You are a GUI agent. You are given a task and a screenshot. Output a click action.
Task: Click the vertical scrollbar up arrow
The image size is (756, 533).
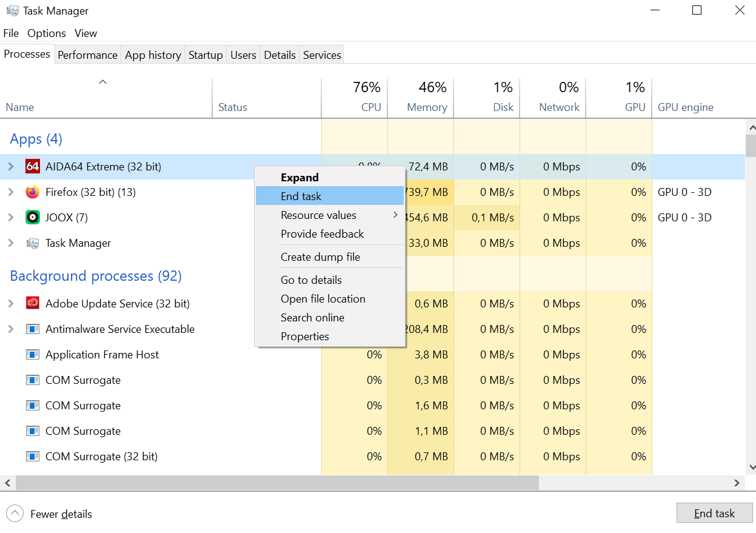[751, 127]
